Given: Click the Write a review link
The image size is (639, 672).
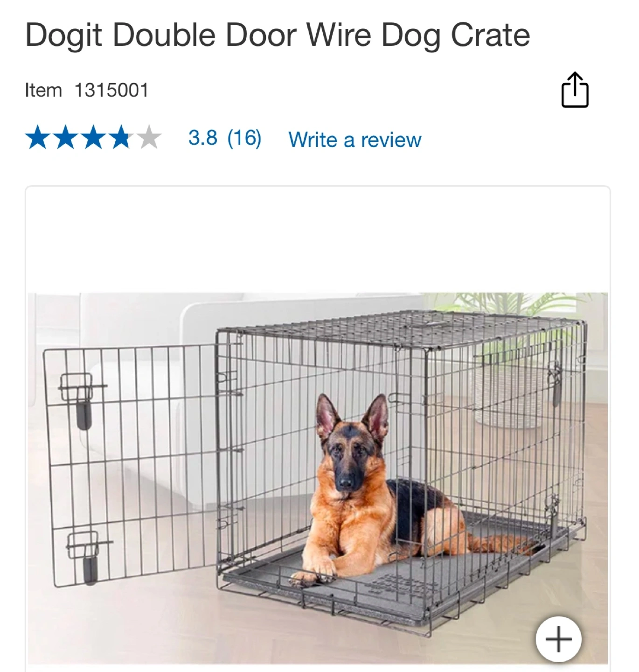Looking at the screenshot, I should [355, 140].
